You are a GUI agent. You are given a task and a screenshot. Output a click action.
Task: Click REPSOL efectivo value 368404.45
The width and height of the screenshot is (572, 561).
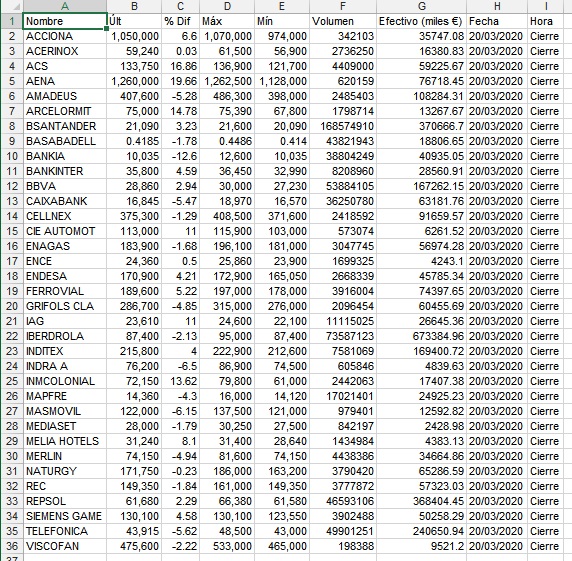click(421, 501)
